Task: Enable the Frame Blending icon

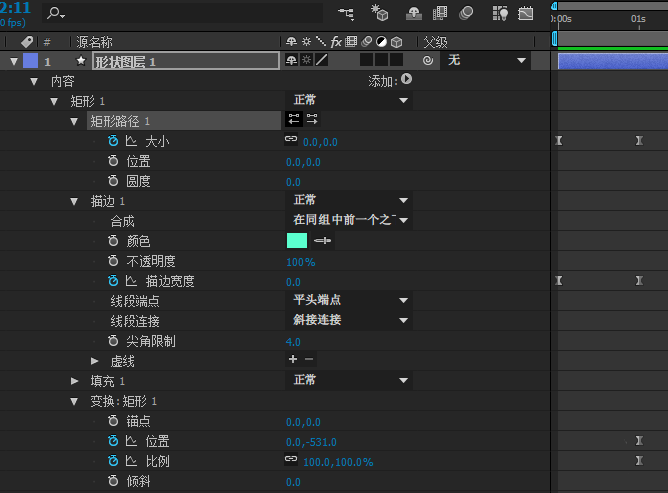Action: pos(439,13)
